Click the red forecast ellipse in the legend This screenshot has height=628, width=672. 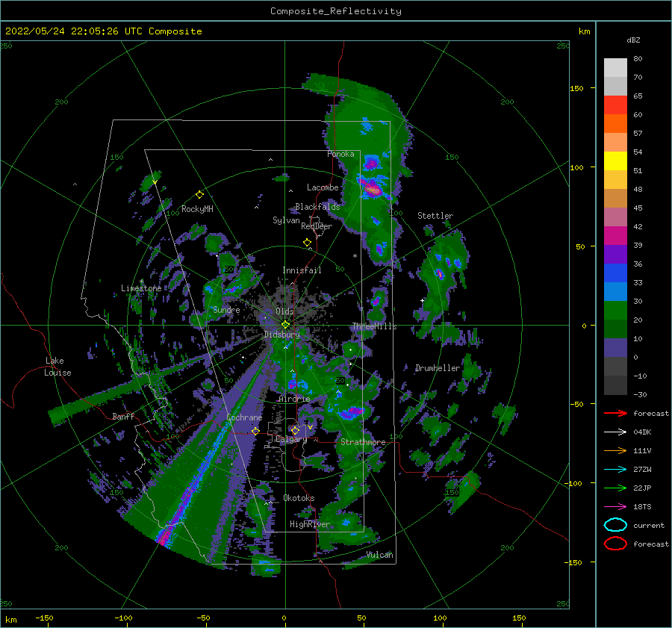tap(615, 544)
